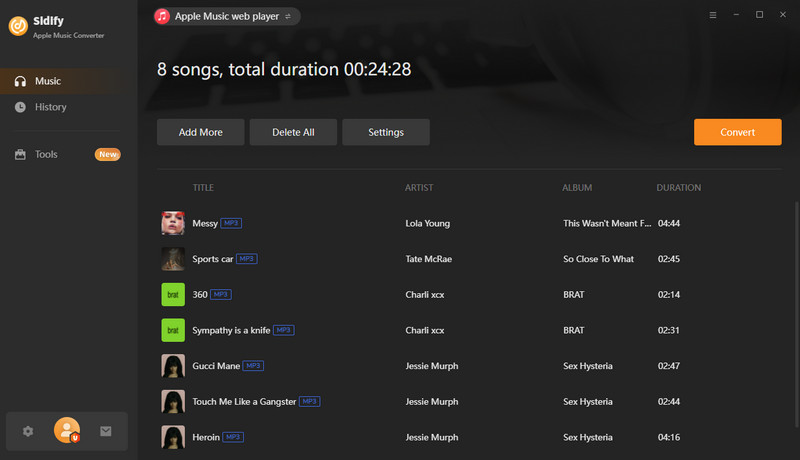Click the total duration summary heading
This screenshot has width=800, height=460.
[284, 69]
